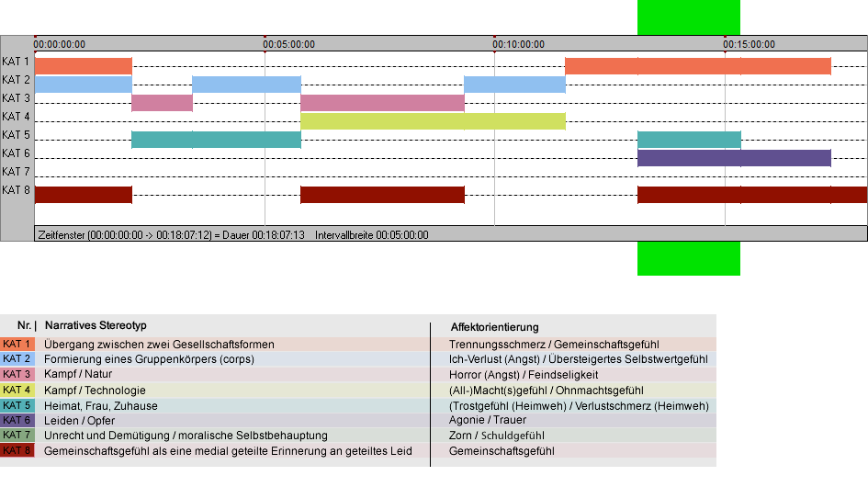
Task: Pick the KAT 3 timeline row label
Action: [x=16, y=98]
